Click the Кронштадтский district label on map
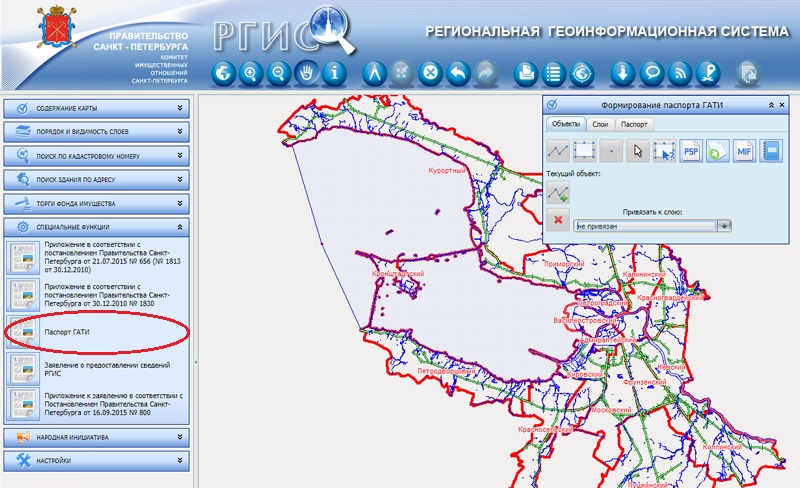Viewport: 800px width, 488px height. 398,274
